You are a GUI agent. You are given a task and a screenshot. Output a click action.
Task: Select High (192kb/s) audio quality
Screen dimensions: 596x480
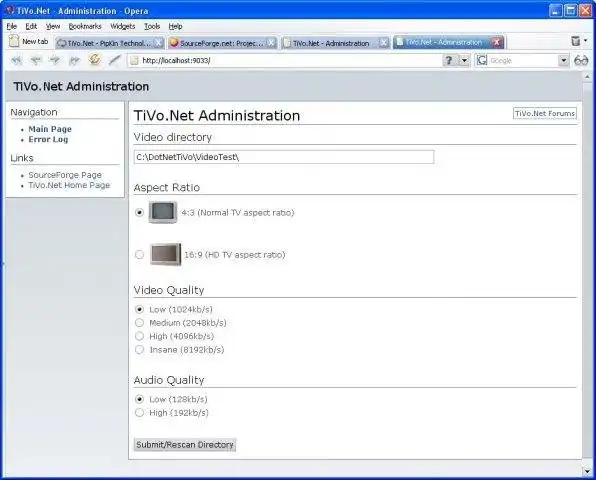click(139, 412)
